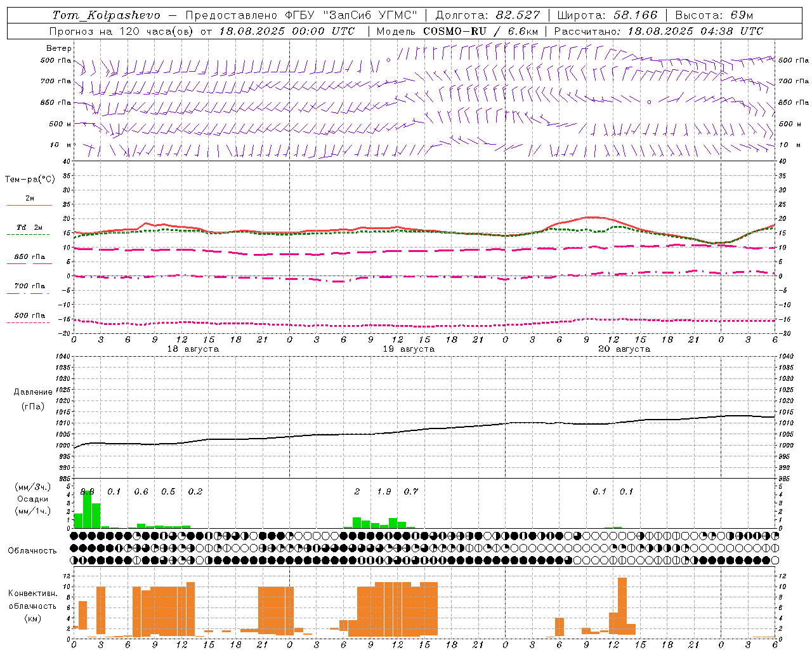Click the text Прогноз на 120 часа(ов)

pyautogui.click(x=122, y=31)
